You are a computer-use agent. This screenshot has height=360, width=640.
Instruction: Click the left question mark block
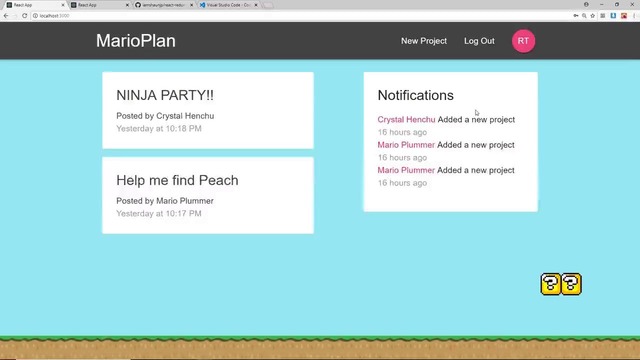(x=551, y=284)
